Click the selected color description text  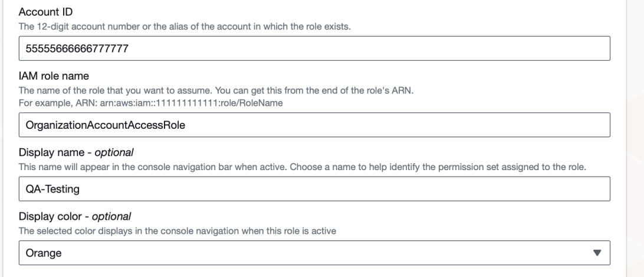177,232
